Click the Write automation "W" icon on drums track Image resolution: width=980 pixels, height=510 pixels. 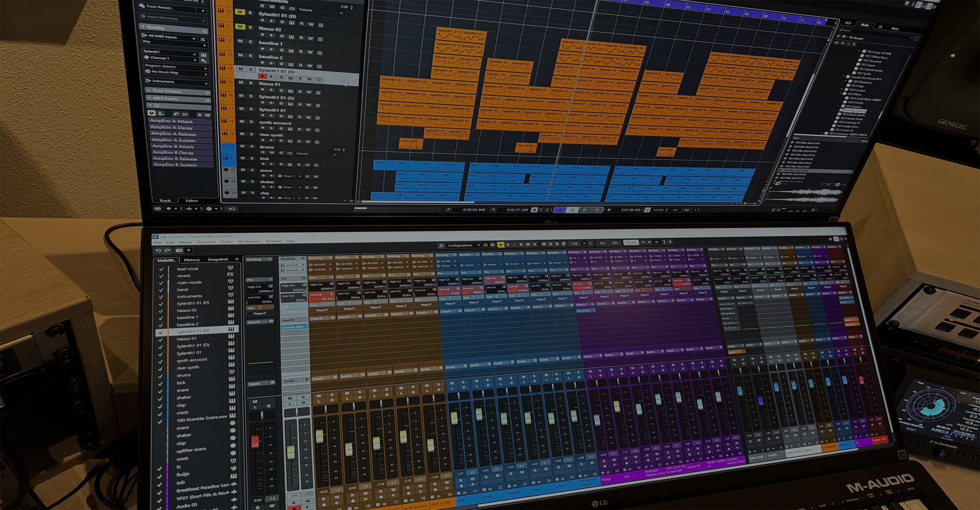tap(272, 152)
